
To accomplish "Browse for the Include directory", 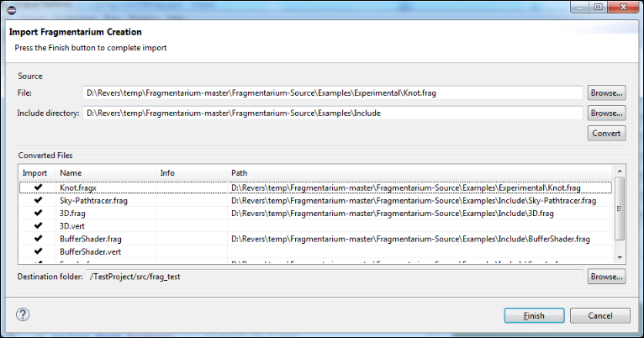I will 606,113.
